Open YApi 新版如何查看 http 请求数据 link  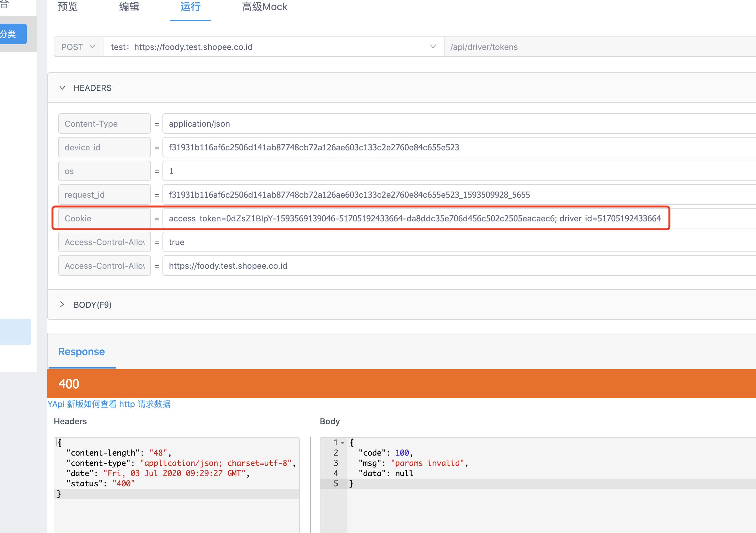point(109,404)
